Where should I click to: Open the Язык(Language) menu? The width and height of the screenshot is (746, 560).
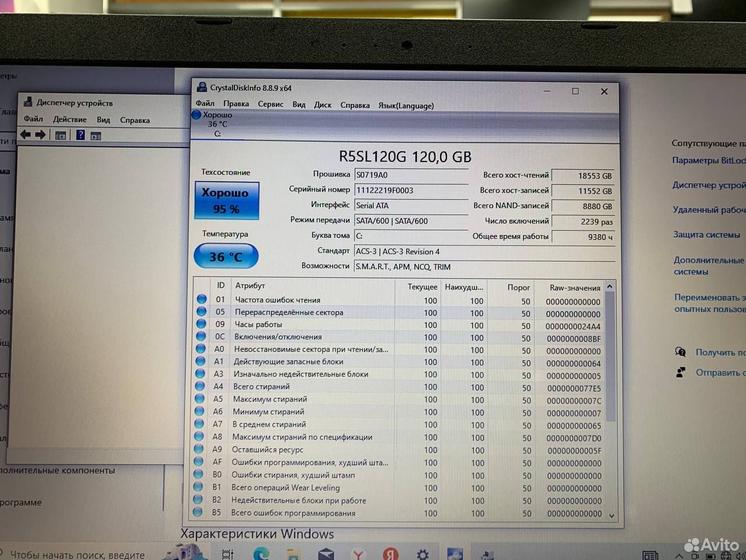coord(406,106)
